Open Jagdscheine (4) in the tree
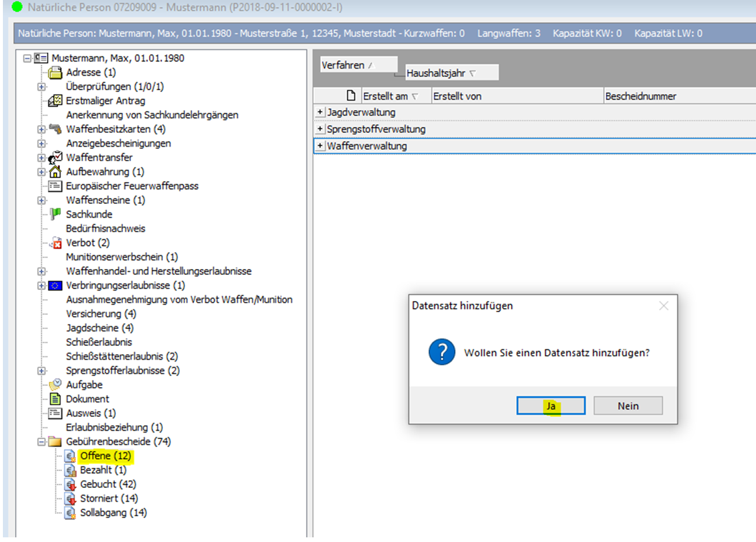This screenshot has width=756, height=542. click(x=100, y=328)
